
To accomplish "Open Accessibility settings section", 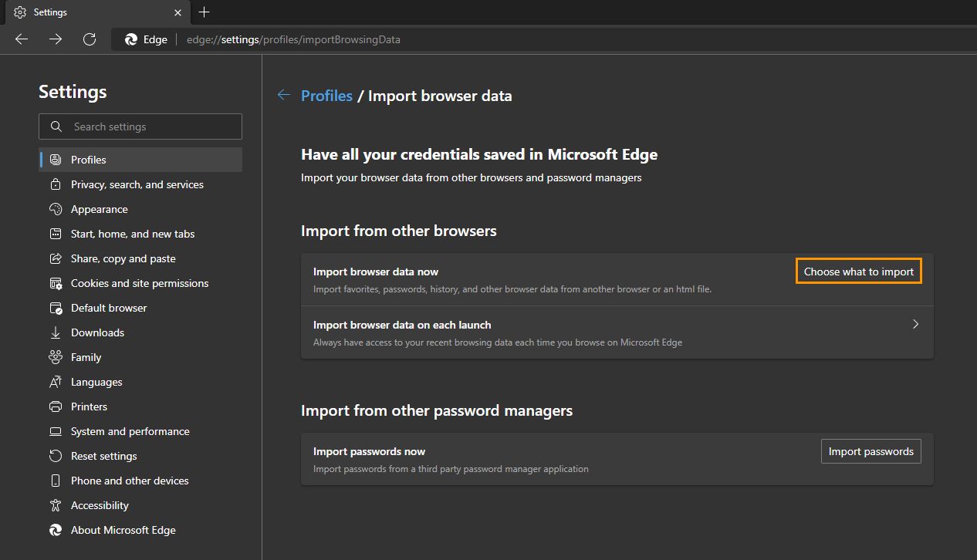I will tap(140, 505).
